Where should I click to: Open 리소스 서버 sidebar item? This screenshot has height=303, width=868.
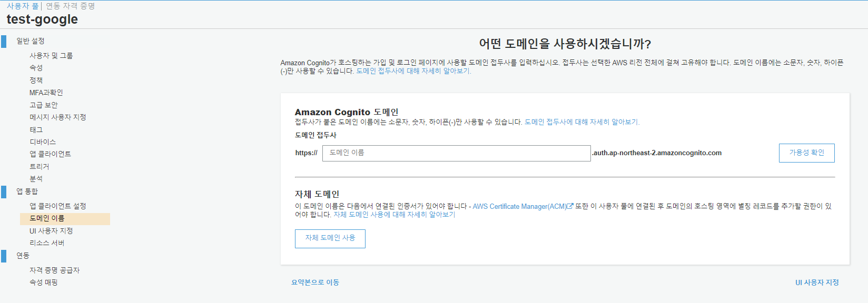coord(47,243)
